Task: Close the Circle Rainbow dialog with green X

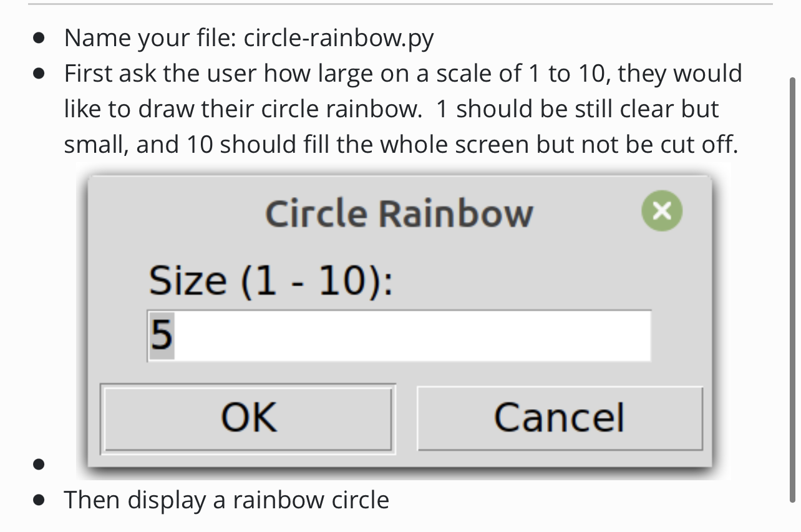Action: pos(662,211)
